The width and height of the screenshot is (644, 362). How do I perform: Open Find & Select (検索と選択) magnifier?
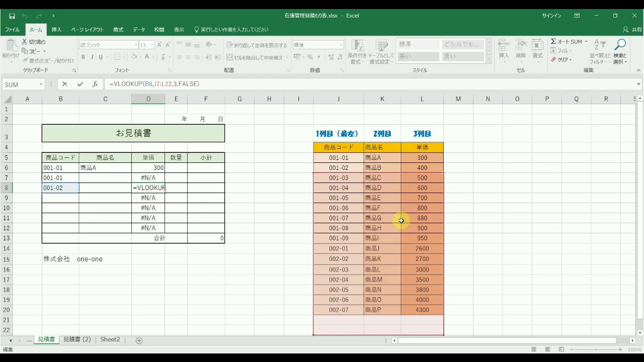(620, 46)
